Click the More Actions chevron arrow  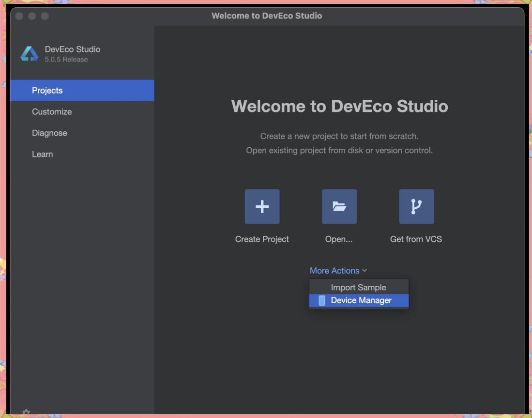365,271
